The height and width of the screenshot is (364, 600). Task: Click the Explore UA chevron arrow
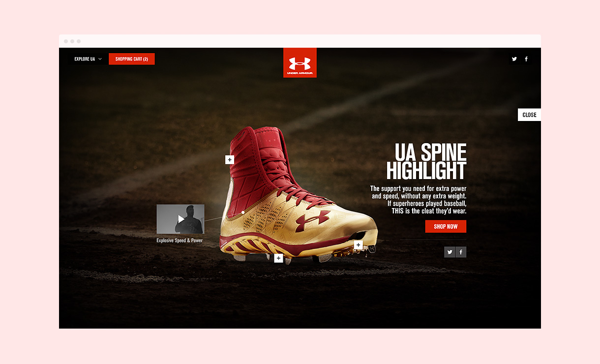click(100, 59)
